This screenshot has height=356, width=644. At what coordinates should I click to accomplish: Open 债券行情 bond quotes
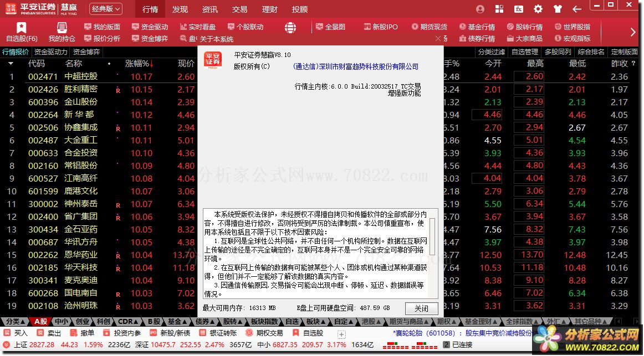pos(477,39)
